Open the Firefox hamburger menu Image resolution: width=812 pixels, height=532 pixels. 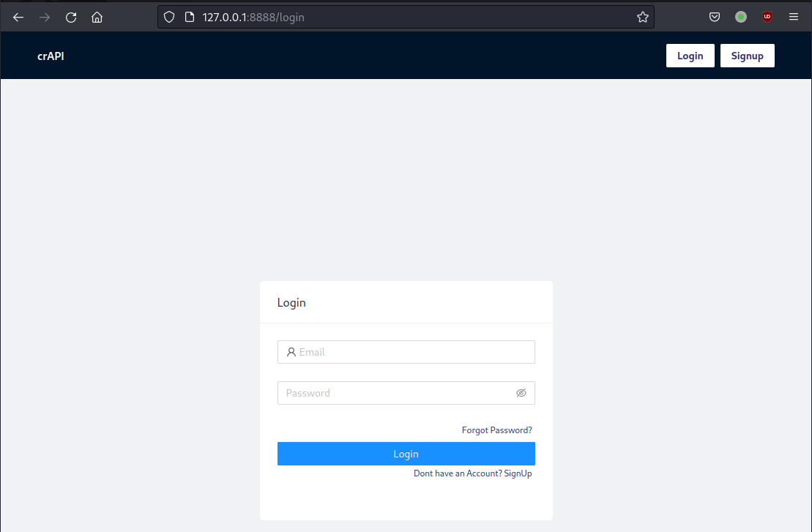click(794, 18)
